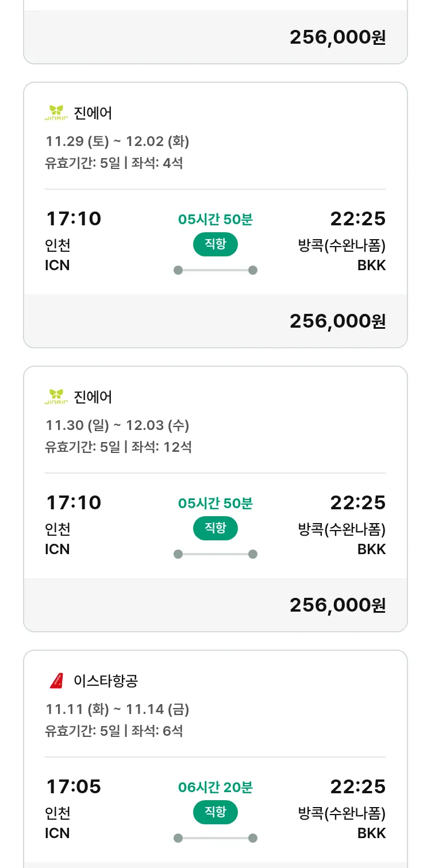
Task: Click the route line on 11.29 flight
Action: pyautogui.click(x=215, y=270)
